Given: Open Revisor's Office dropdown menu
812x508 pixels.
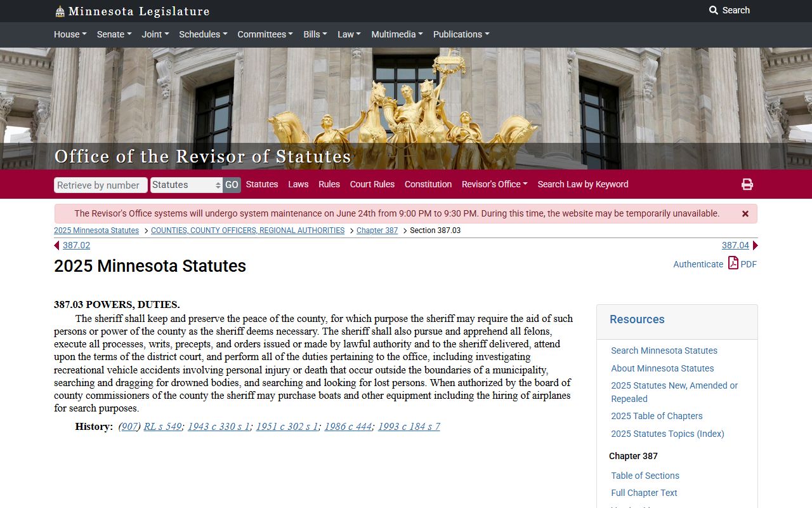Looking at the screenshot, I should point(495,184).
